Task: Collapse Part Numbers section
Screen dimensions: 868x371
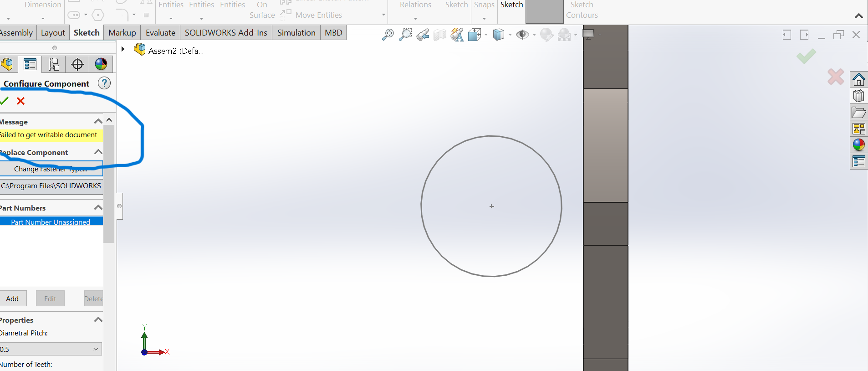Action: point(98,207)
